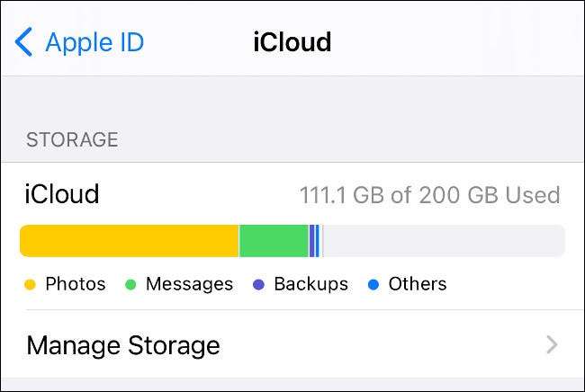Go back via the Apple ID label
The height and width of the screenshot is (392, 585).
[x=94, y=42]
